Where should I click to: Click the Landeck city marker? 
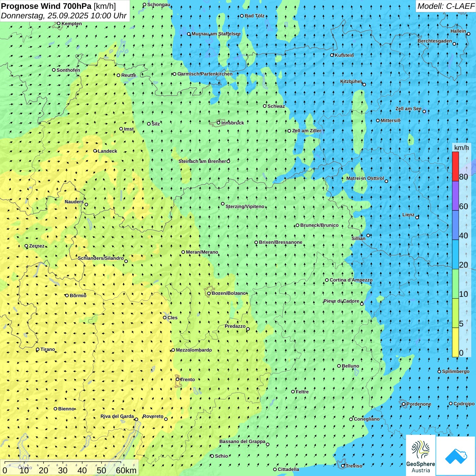(x=95, y=151)
